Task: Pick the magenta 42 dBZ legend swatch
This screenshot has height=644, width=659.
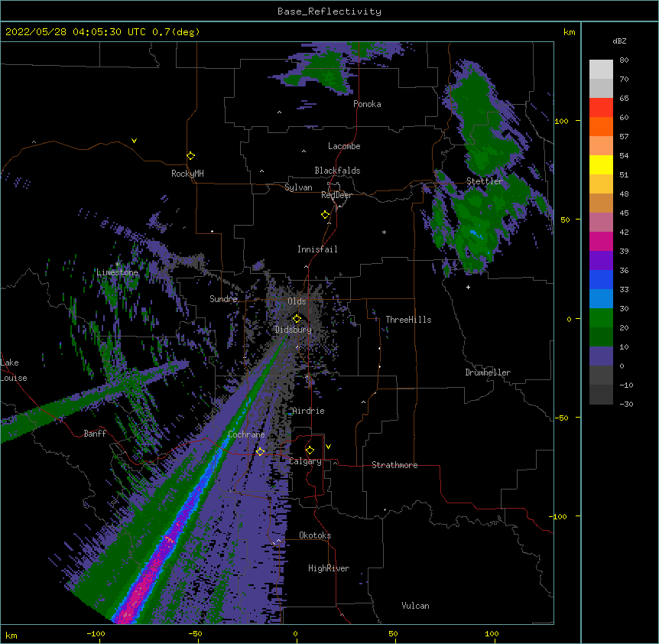Action: click(x=601, y=241)
